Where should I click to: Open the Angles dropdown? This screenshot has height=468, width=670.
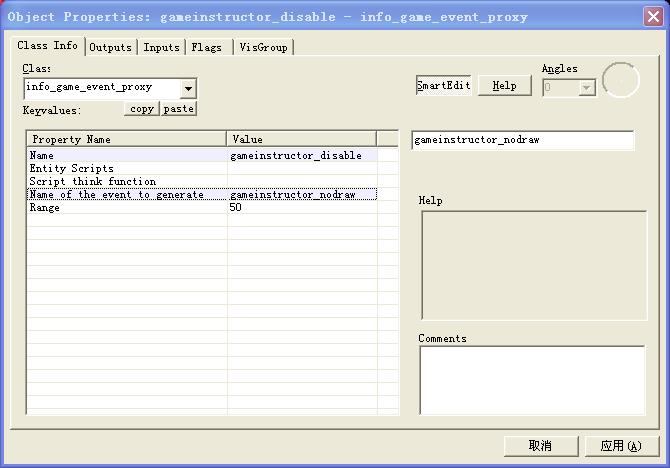click(x=587, y=88)
